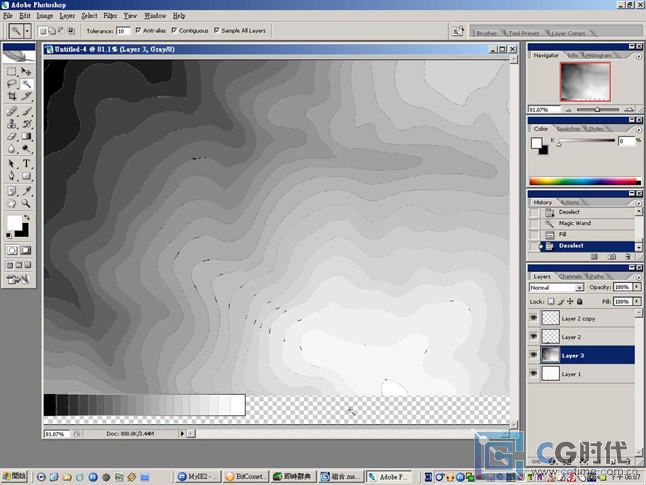
Task: Select the Brush tool
Action: click(x=26, y=111)
